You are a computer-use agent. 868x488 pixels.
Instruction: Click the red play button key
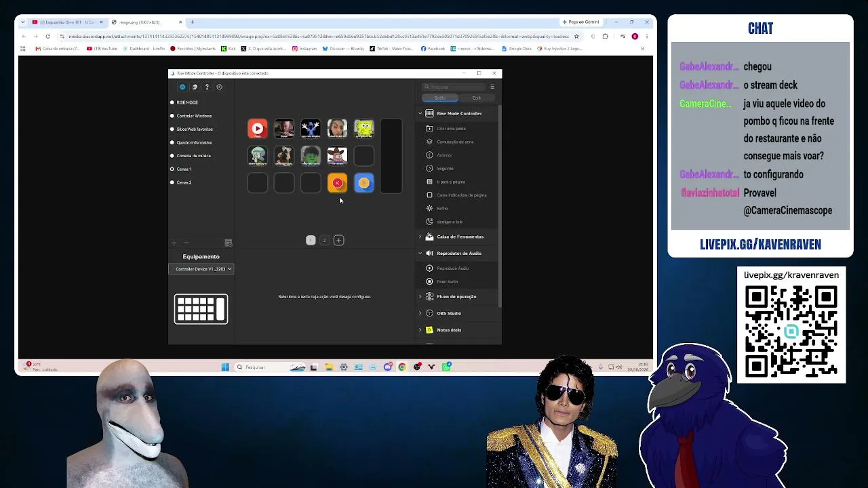tap(258, 129)
